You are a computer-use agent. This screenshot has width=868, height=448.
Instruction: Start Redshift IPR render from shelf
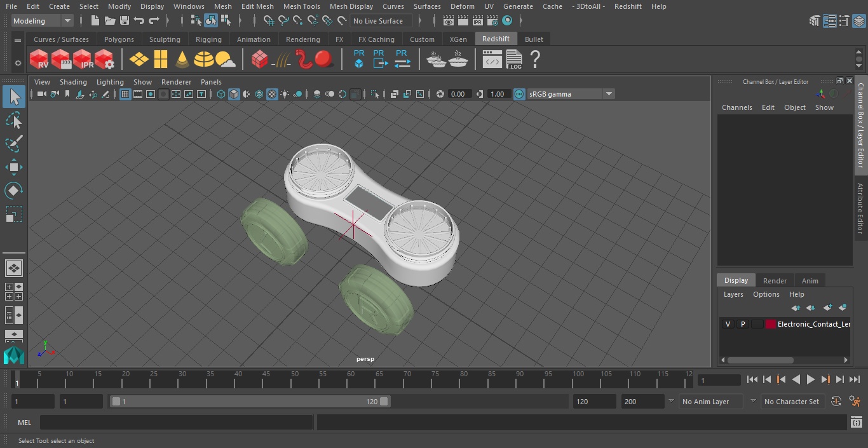83,60
